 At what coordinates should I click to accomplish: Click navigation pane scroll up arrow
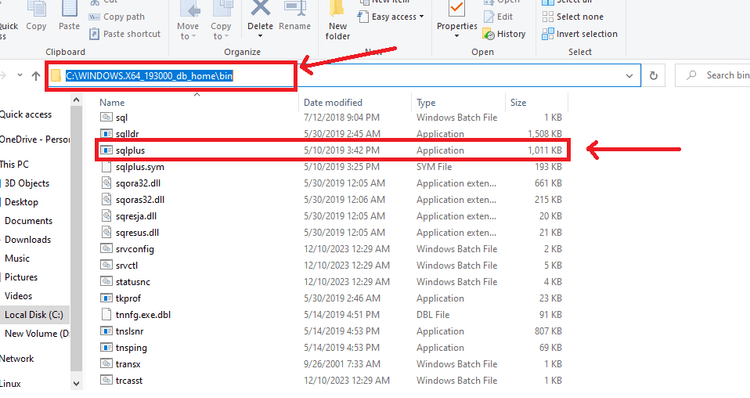(x=76, y=100)
